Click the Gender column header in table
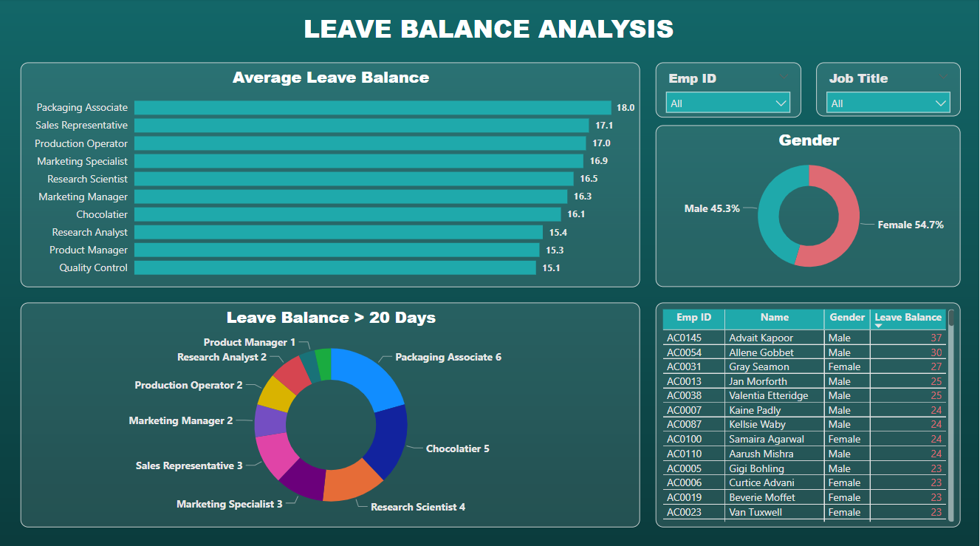This screenshot has height=546, width=980. point(846,318)
